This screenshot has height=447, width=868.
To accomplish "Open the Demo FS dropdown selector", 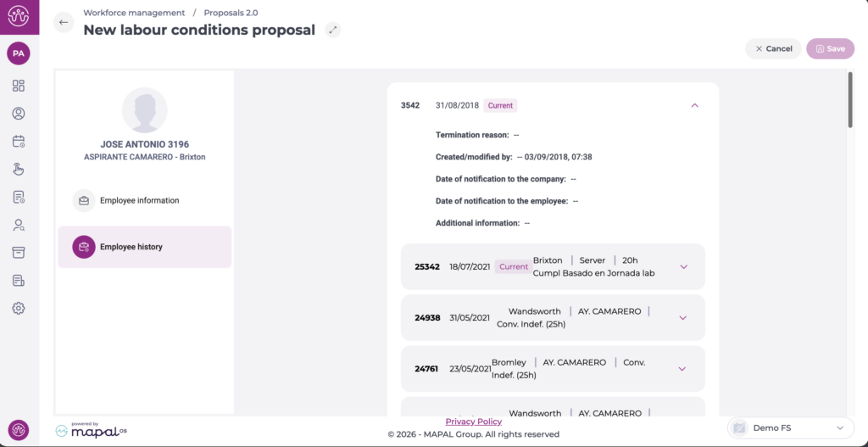I will tap(788, 428).
